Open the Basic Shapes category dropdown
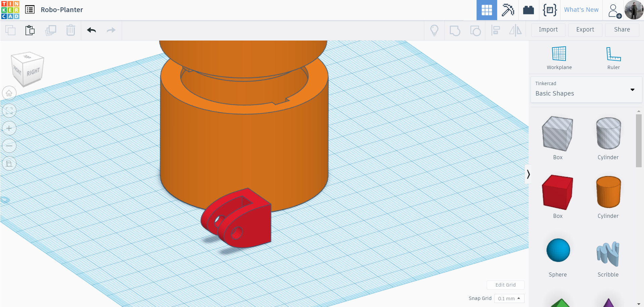 pos(586,89)
